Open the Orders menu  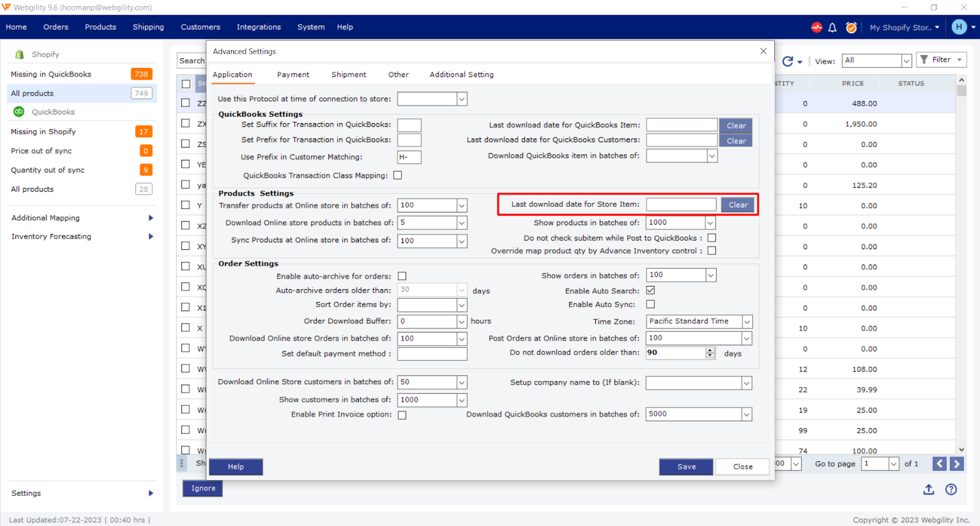(56, 27)
